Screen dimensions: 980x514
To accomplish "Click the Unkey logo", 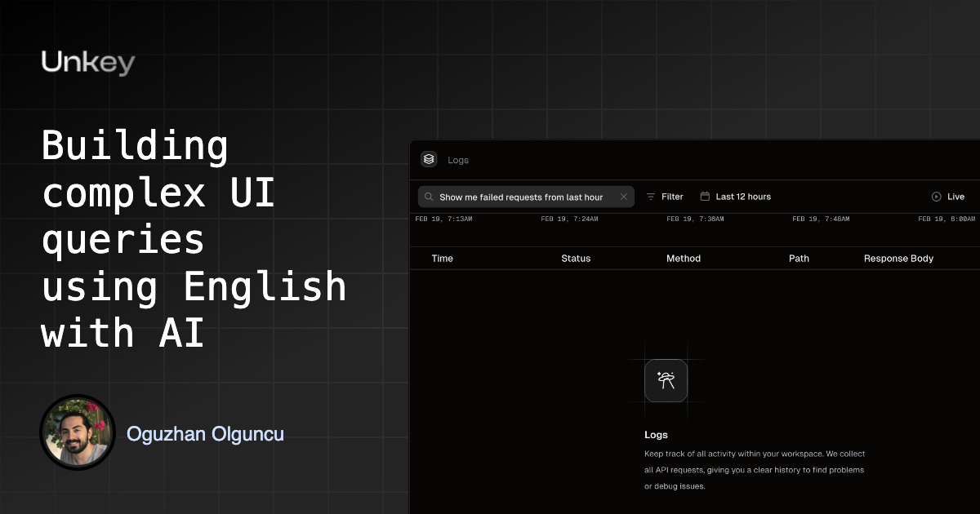I will tap(88, 63).
